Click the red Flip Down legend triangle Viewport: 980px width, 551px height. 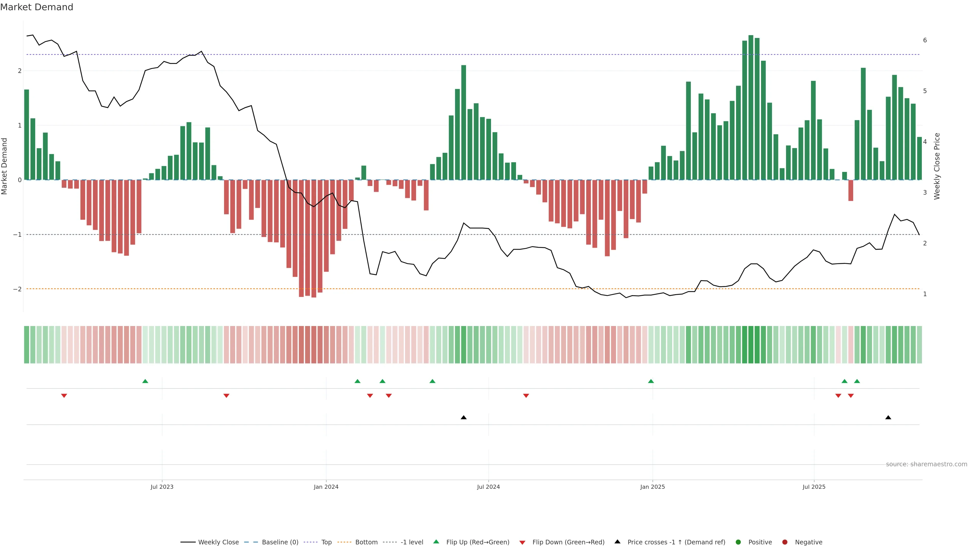point(522,543)
